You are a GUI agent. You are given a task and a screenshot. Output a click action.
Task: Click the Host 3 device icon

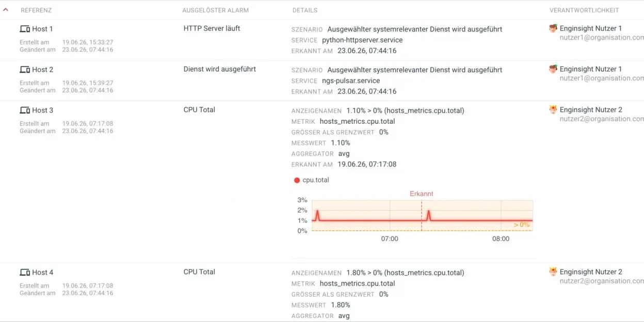click(25, 110)
